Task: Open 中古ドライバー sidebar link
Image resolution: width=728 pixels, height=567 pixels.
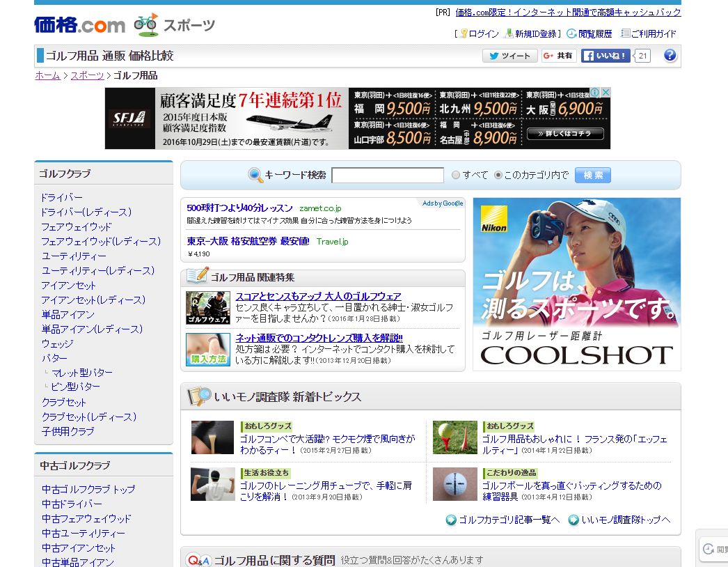Action: tap(72, 504)
